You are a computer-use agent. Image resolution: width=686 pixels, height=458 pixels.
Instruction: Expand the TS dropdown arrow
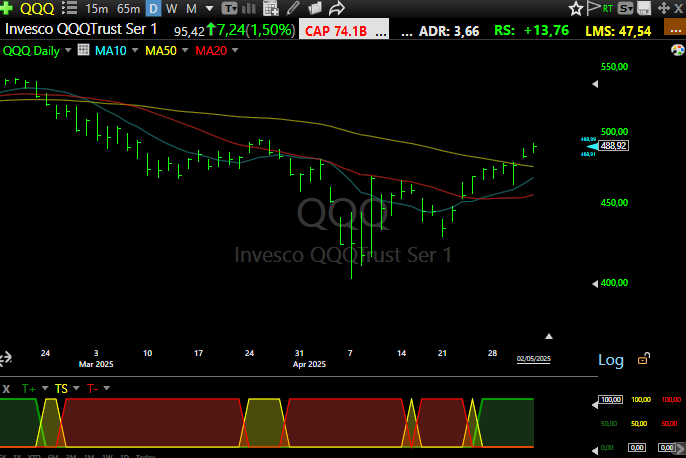tap(76, 388)
